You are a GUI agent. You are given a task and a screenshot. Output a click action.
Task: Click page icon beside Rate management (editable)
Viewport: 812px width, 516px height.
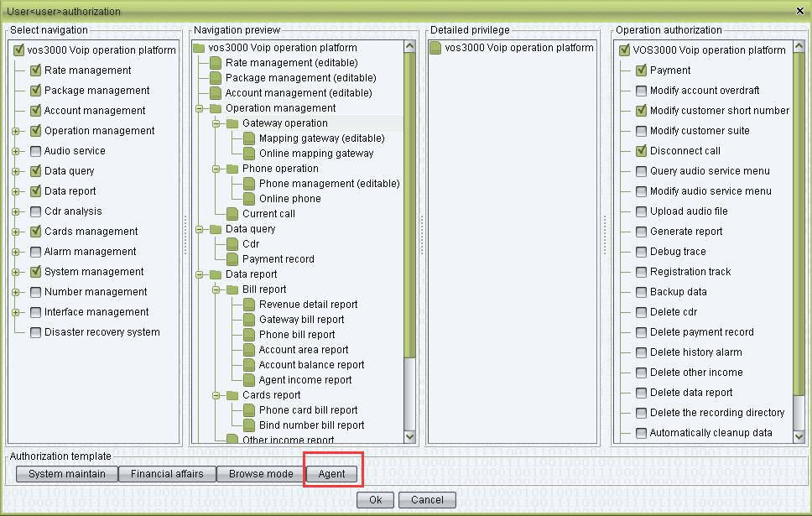coord(216,63)
